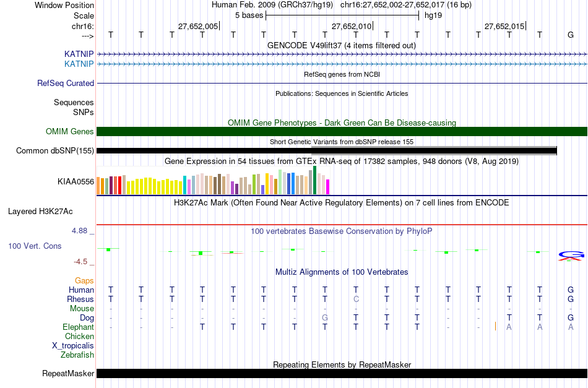Viewport: 588px width, 388px height.
Task: Click the chr16: ruler label
Action: [83, 26]
